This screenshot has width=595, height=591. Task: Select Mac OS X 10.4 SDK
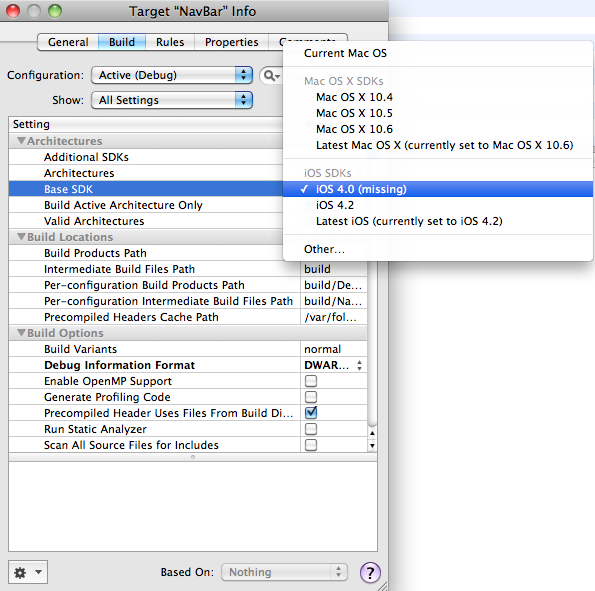[x=438, y=97]
